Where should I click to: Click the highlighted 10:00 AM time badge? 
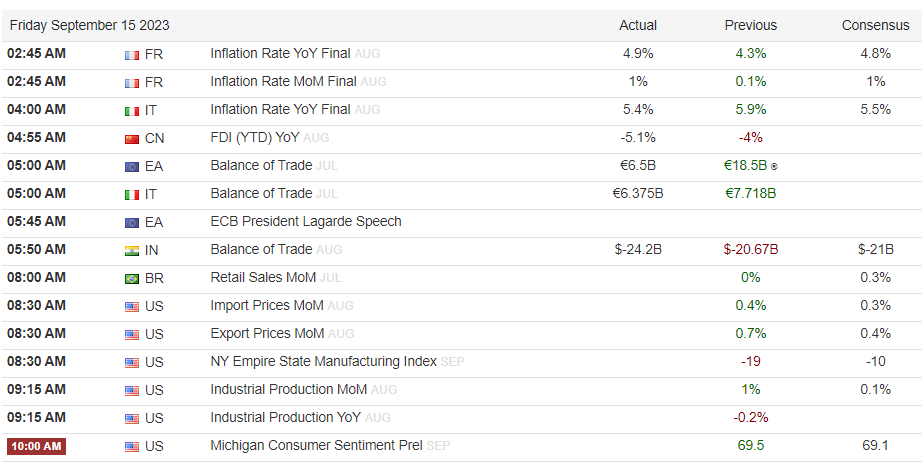point(36,446)
